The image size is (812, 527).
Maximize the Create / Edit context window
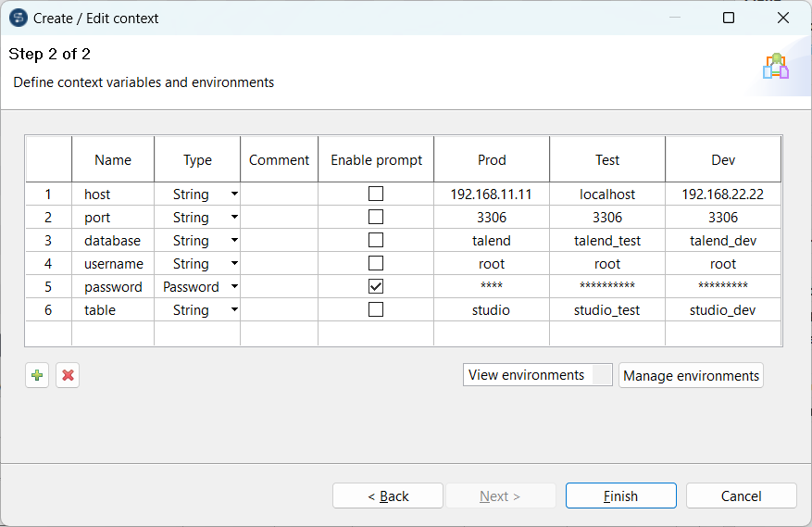(729, 18)
